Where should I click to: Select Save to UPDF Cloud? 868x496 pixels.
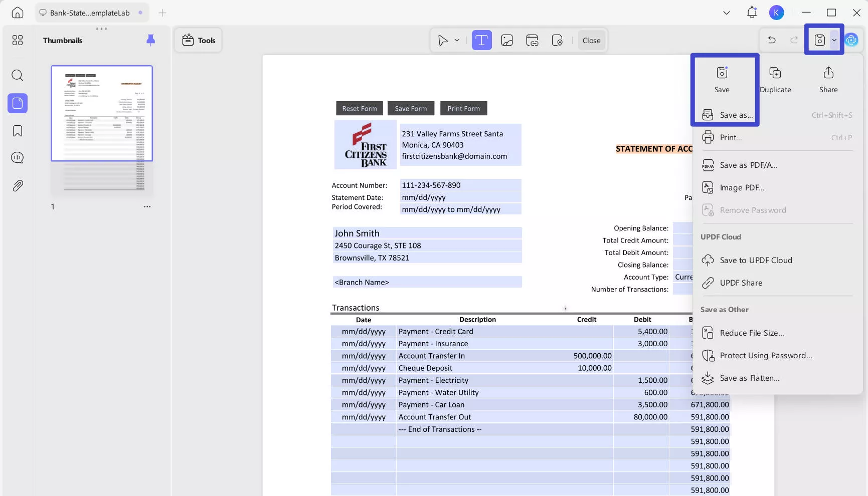756,260
